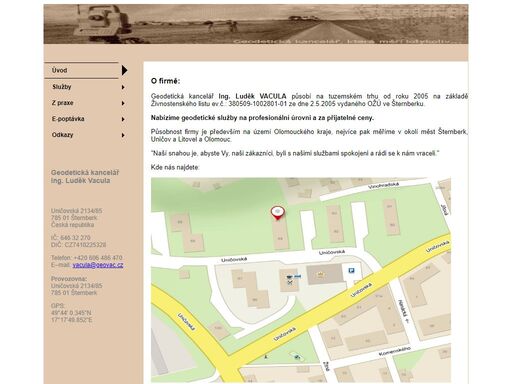Click the IČ: 646 32 270 line
512x384 pixels.
[x=70, y=238]
